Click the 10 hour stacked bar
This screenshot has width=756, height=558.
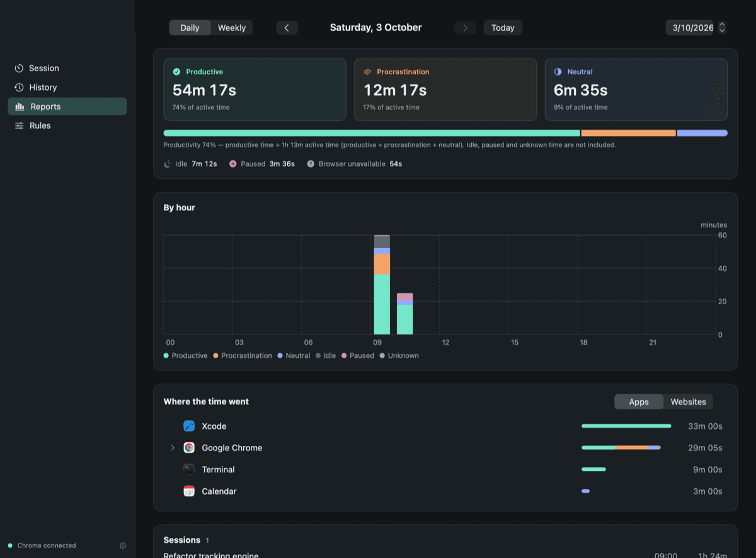404,314
